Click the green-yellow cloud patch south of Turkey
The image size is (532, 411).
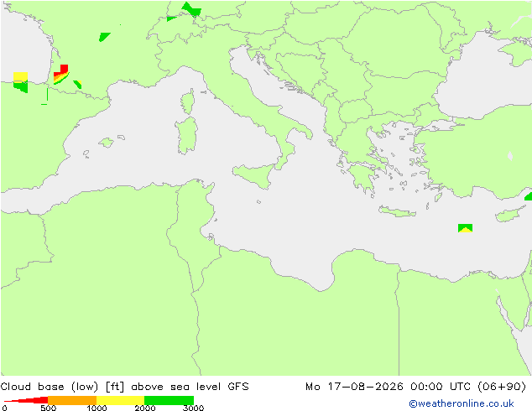(x=465, y=228)
